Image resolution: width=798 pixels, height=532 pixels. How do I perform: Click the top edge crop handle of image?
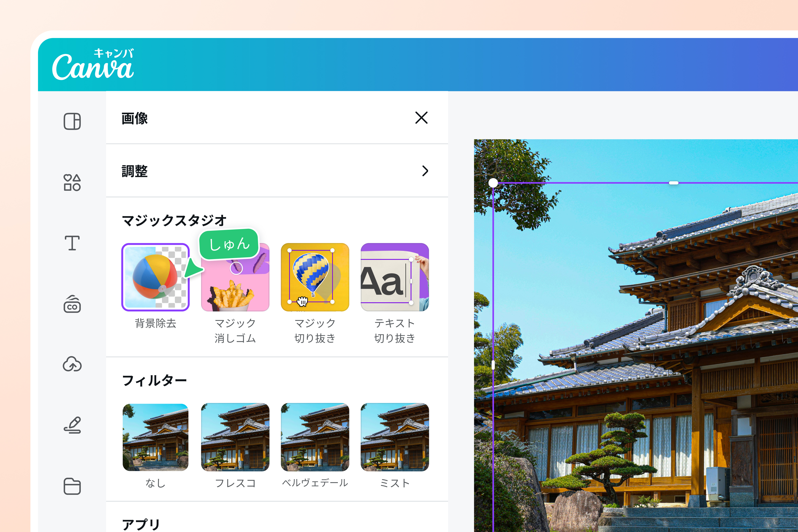point(674,183)
